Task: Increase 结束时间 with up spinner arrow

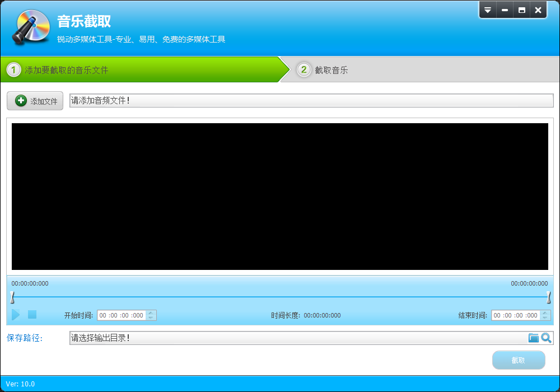Action: pyautogui.click(x=545, y=312)
